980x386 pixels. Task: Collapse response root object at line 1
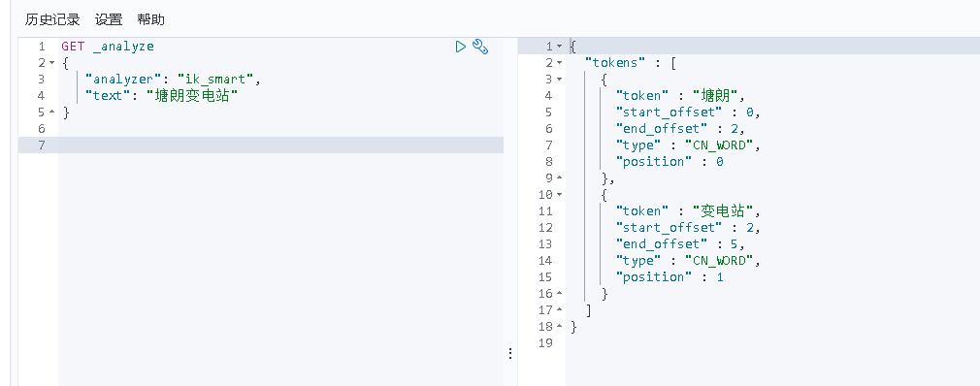[x=559, y=47]
